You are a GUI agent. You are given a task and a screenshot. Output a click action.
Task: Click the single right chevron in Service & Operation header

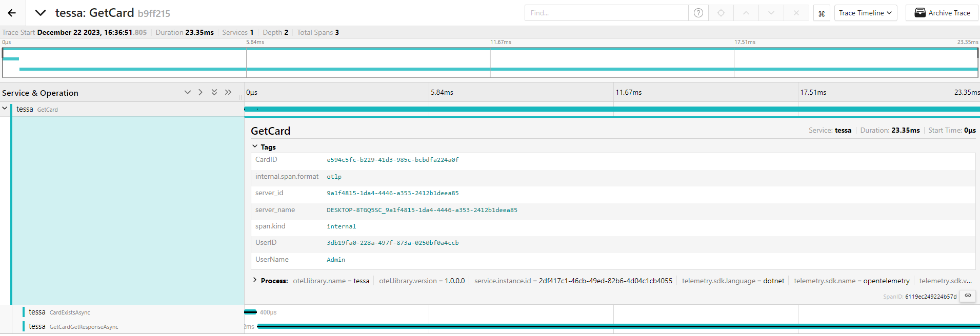click(x=201, y=92)
